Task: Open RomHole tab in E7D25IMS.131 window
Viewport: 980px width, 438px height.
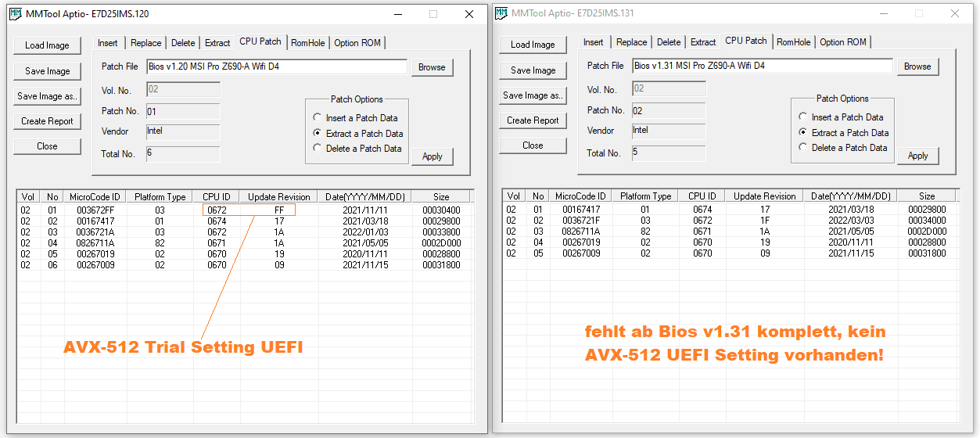Action: [794, 42]
